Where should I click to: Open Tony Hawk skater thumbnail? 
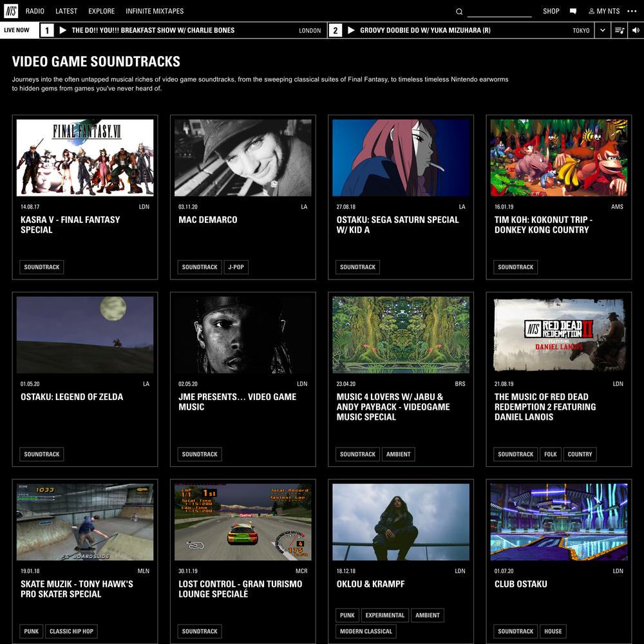pos(85,522)
